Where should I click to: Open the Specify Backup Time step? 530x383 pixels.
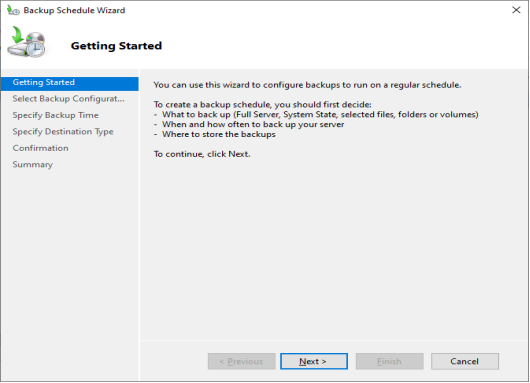[x=55, y=115]
